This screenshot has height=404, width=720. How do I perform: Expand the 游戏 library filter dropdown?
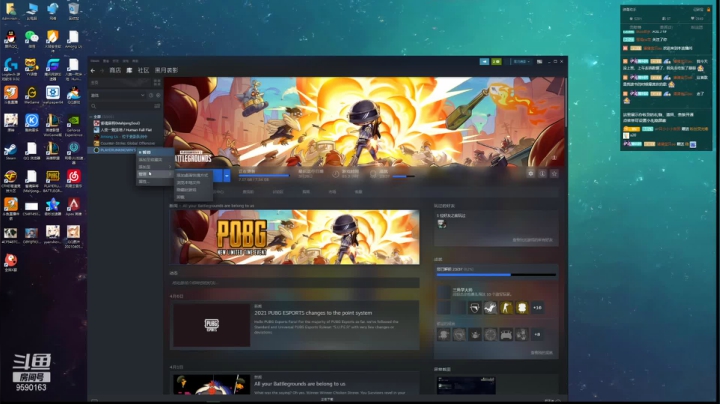118,95
